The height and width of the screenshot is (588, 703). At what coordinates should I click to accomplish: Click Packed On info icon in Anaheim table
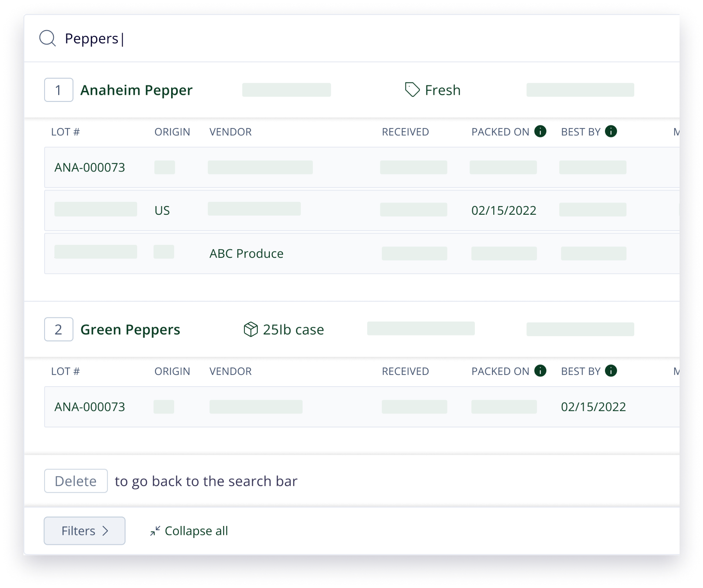click(540, 131)
